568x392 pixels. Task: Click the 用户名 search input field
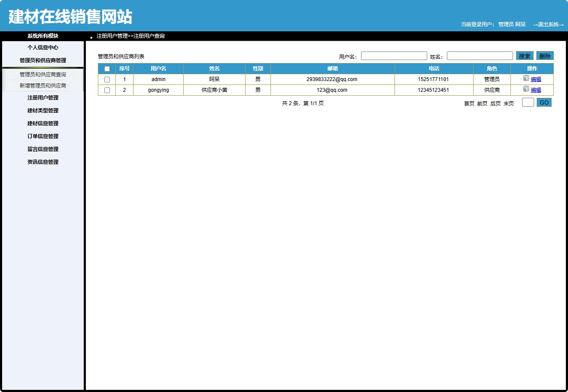click(x=394, y=55)
